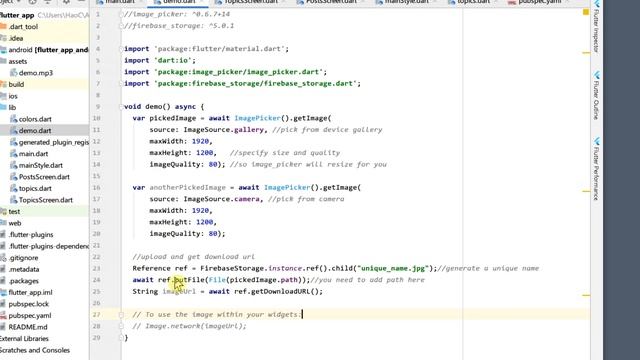Click the FirebaseStorage identifier on line 23
This screenshot has width=640, height=360.
pyautogui.click(x=232, y=269)
